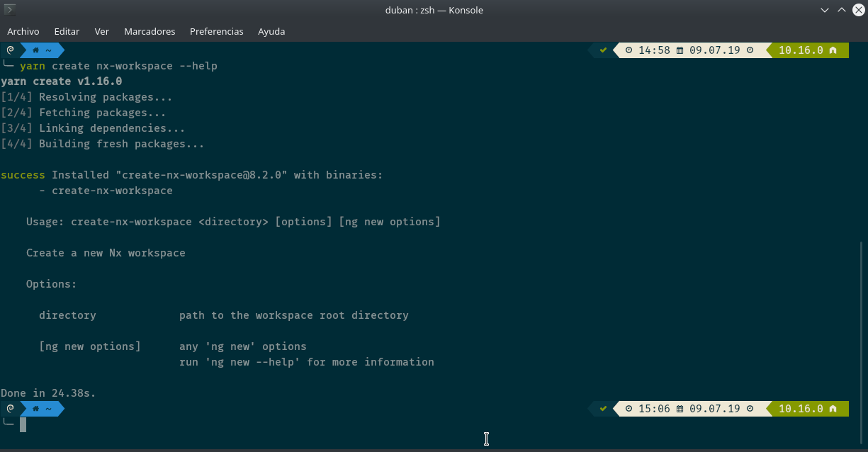Screen dimensions: 868x452
Task: Close the Konsole window
Action: click(858, 10)
